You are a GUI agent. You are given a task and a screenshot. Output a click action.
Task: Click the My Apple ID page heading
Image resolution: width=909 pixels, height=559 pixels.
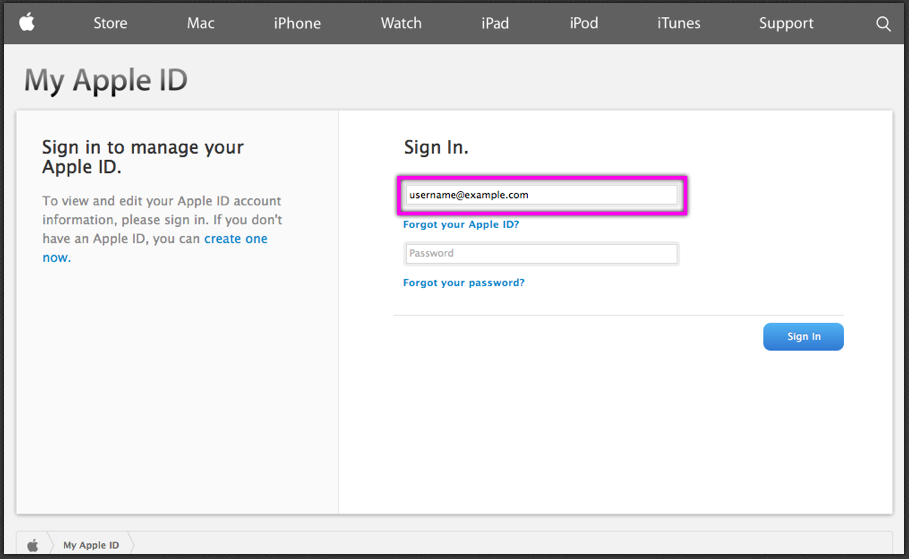pyautogui.click(x=106, y=80)
